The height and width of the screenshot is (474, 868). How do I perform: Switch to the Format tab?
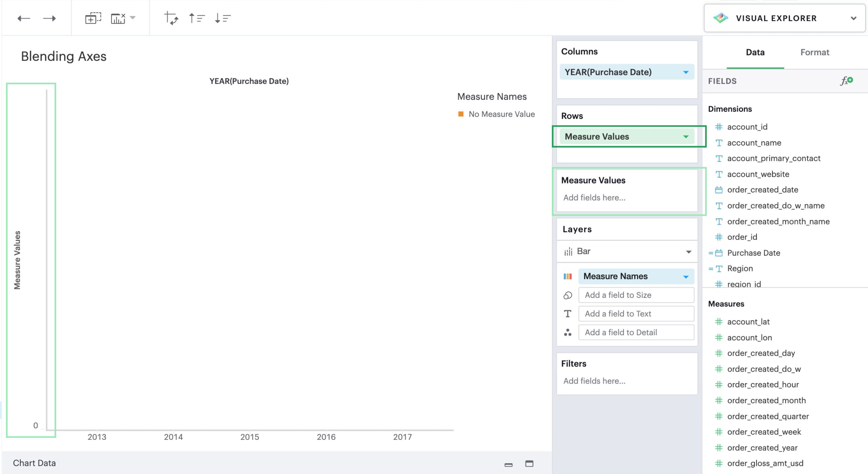pos(814,52)
